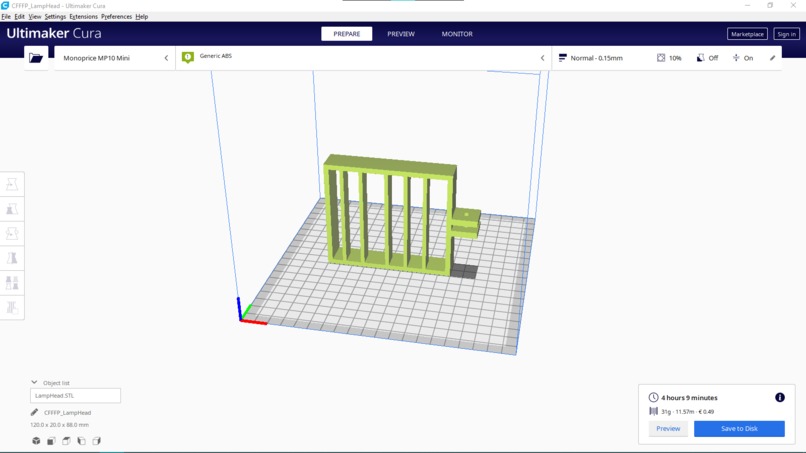806x453 pixels.
Task: Open the View menu
Action: (34, 16)
